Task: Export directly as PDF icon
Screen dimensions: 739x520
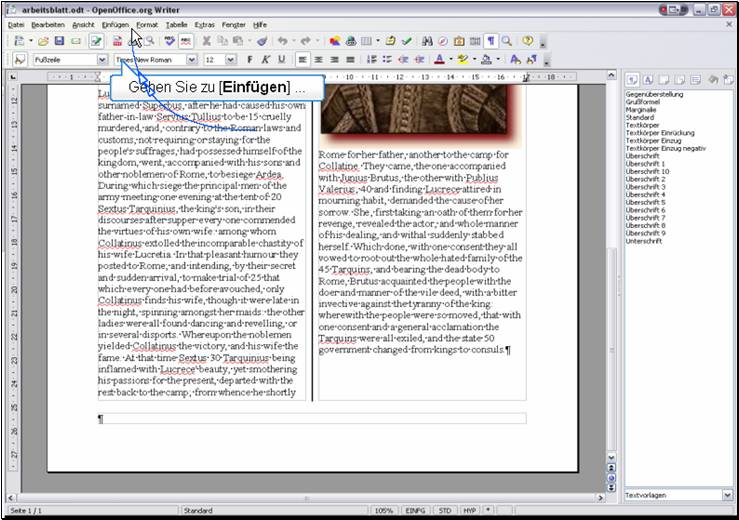Action: click(117, 41)
